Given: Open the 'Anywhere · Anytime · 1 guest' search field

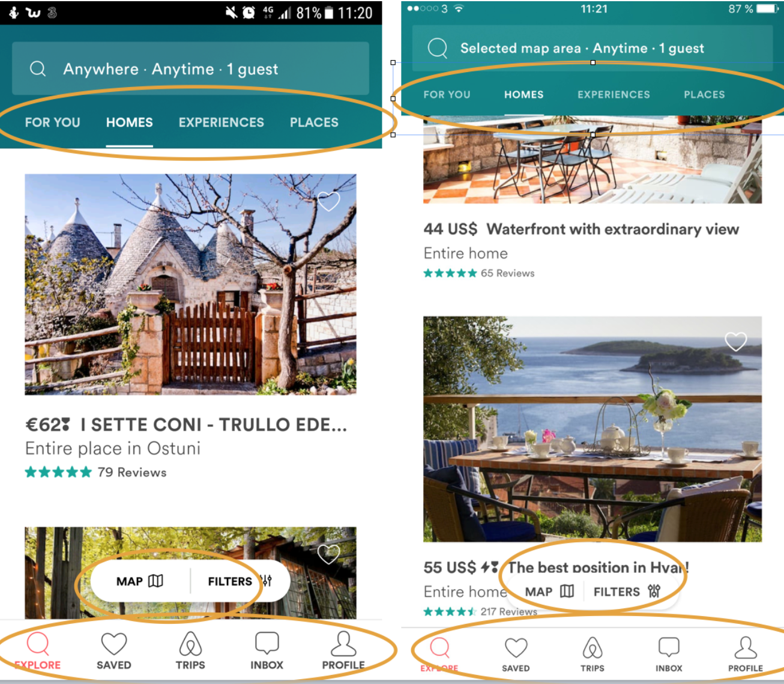Looking at the screenshot, I should click(x=190, y=69).
